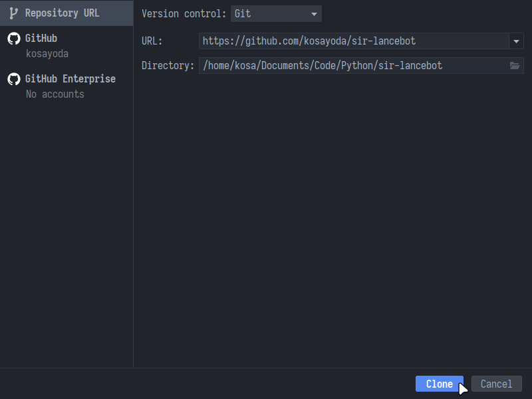This screenshot has height=399, width=532.
Task: Click the GitHub Enterprise octocat icon
Action: tap(13, 79)
